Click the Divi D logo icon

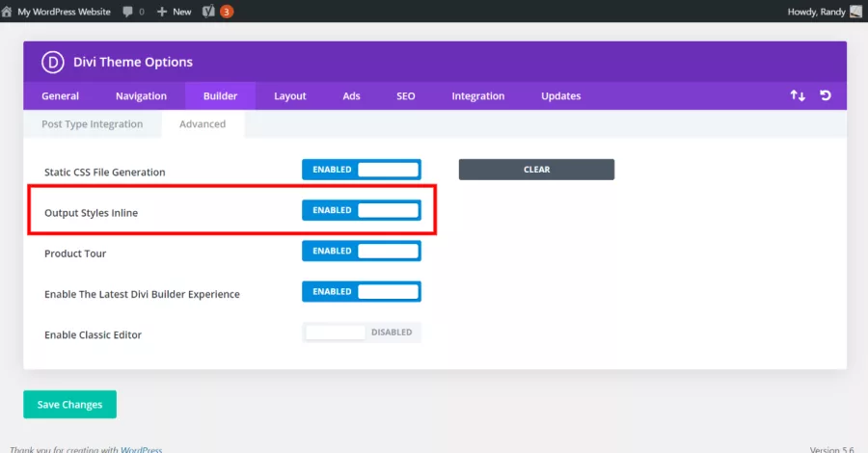(53, 62)
